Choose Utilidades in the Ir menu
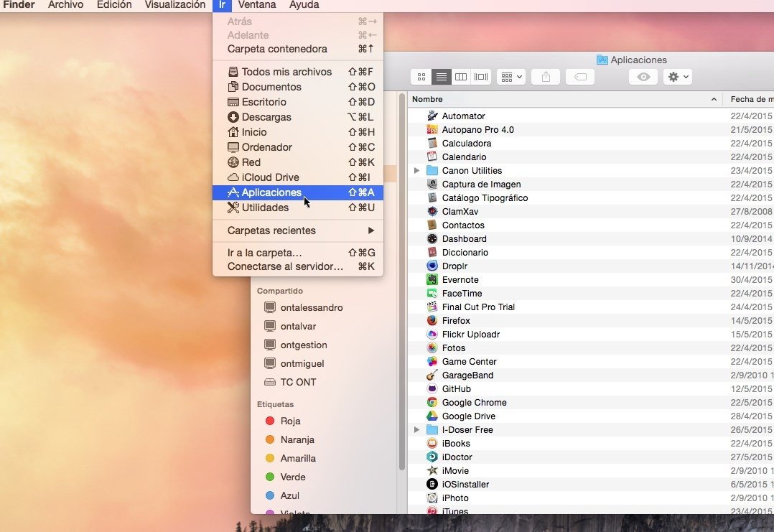 coord(298,207)
